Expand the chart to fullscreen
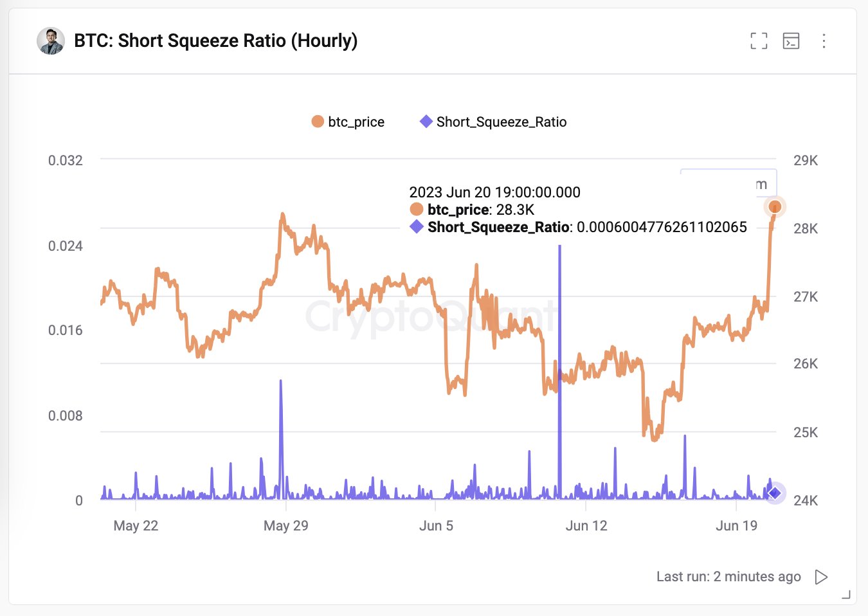Viewport: 868px width, 616px height. click(x=759, y=41)
